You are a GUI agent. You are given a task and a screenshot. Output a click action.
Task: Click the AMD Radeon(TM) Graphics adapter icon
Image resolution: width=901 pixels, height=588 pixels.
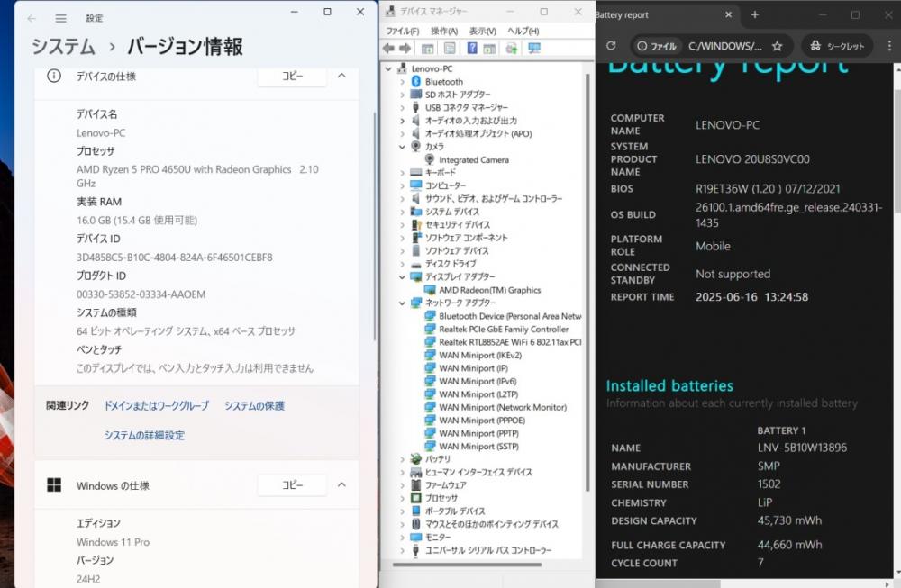(430, 290)
